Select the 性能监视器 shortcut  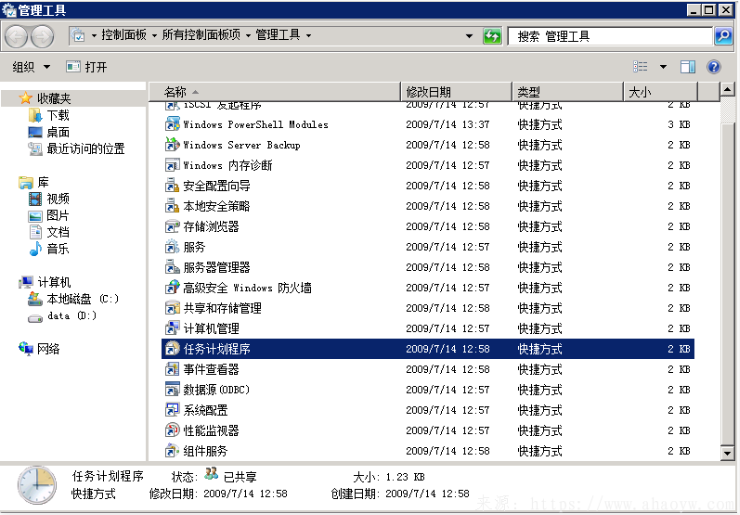(211, 431)
